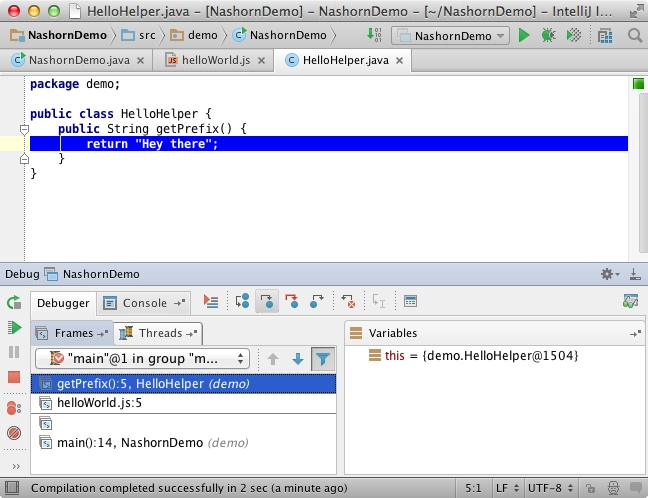This screenshot has height=498, width=648.
Task: Move to previous frame with up arrow
Action: tap(273, 359)
